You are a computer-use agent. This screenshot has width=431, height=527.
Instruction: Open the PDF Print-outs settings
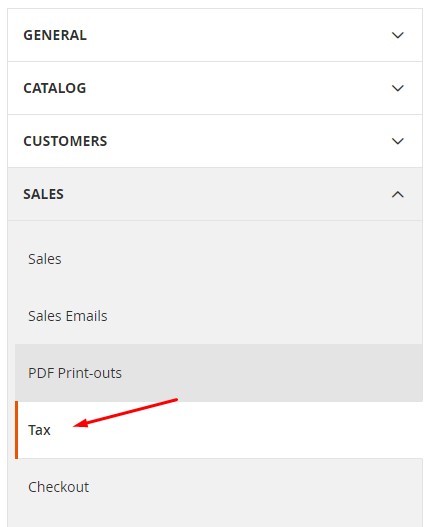click(75, 373)
